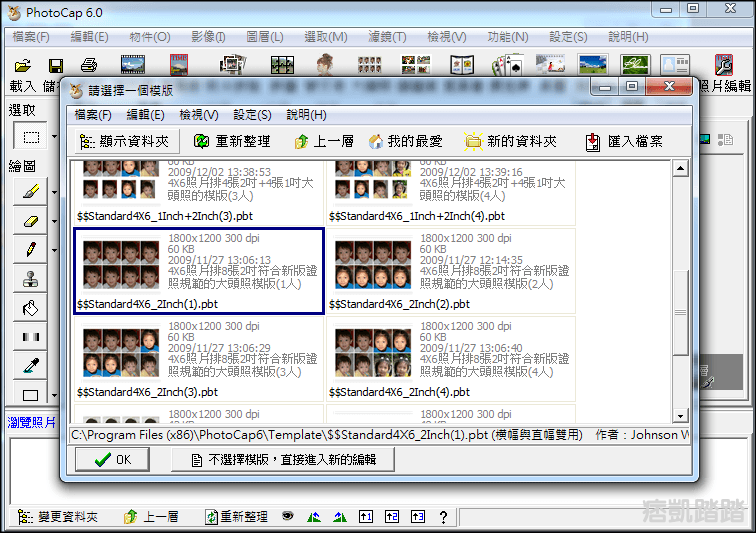The height and width of the screenshot is (533, 756).
Task: Open 濾鏡(T) menu in PhotoCap main window
Action: 387,37
